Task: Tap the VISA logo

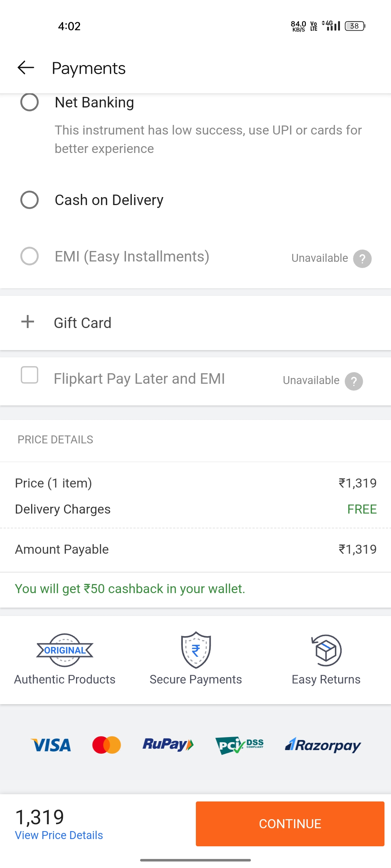Action: [x=51, y=745]
